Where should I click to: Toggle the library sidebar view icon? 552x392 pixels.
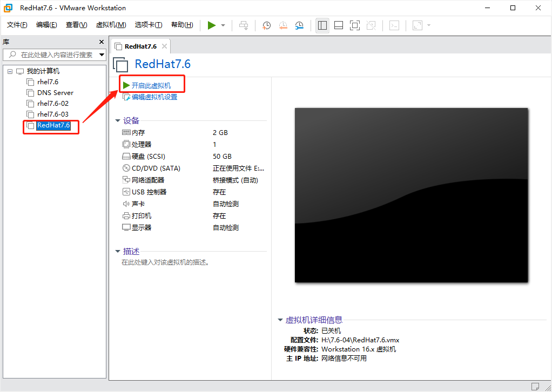click(322, 25)
